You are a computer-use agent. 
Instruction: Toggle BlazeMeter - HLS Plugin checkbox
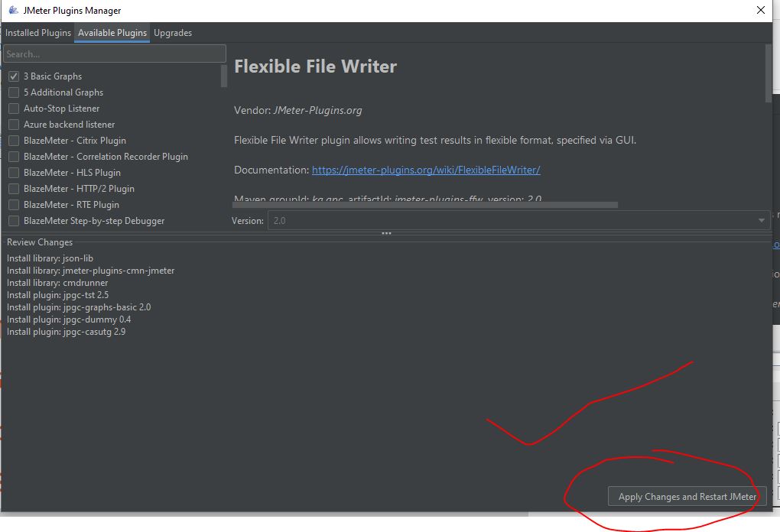point(14,173)
